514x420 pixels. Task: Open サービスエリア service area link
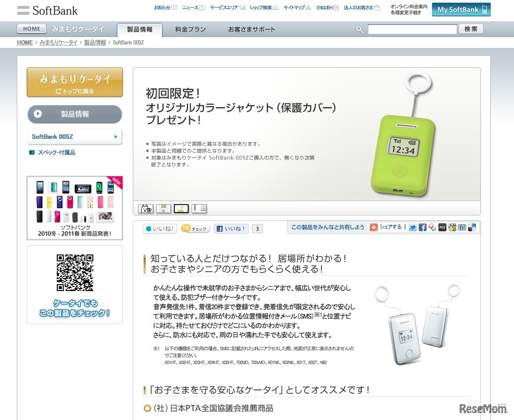(228, 7)
